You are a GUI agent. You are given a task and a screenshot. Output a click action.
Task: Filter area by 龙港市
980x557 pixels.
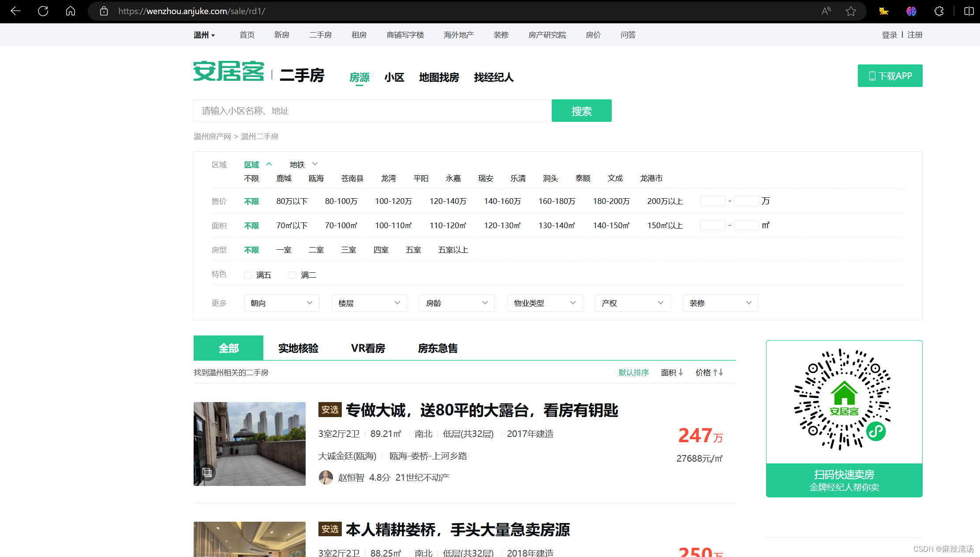(x=651, y=178)
